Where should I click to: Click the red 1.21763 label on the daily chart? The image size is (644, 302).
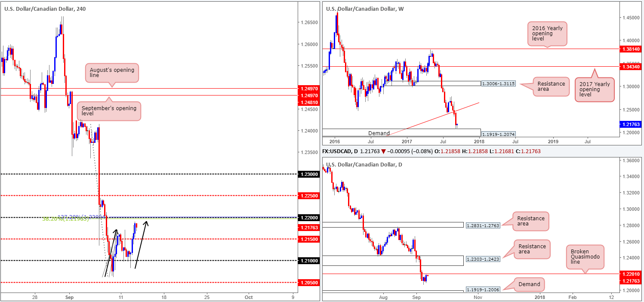(631, 281)
